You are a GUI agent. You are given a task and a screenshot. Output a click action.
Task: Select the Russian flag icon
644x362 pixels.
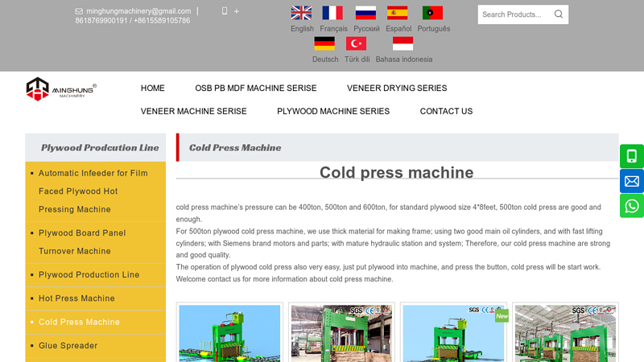pyautogui.click(x=365, y=13)
